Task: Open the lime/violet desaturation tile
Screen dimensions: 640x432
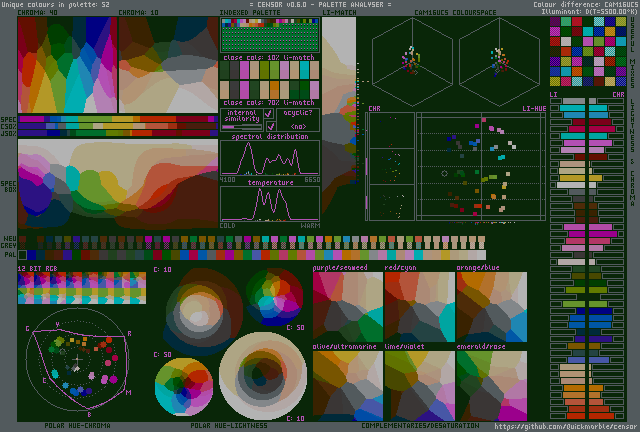Action: tap(419, 385)
